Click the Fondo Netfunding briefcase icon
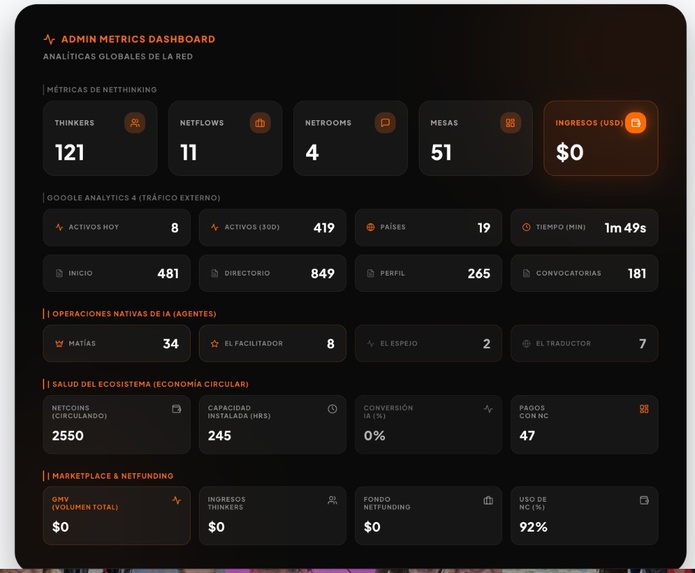This screenshot has width=695, height=573. (x=488, y=500)
